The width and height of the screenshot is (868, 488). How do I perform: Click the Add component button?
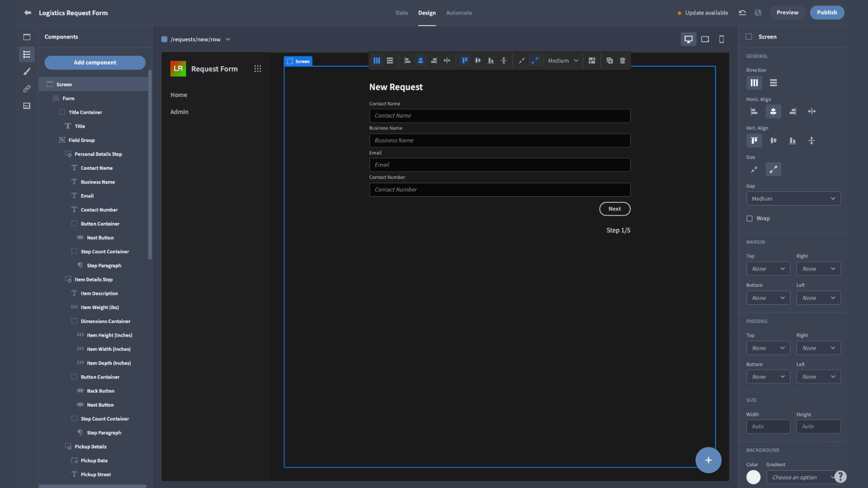click(95, 62)
